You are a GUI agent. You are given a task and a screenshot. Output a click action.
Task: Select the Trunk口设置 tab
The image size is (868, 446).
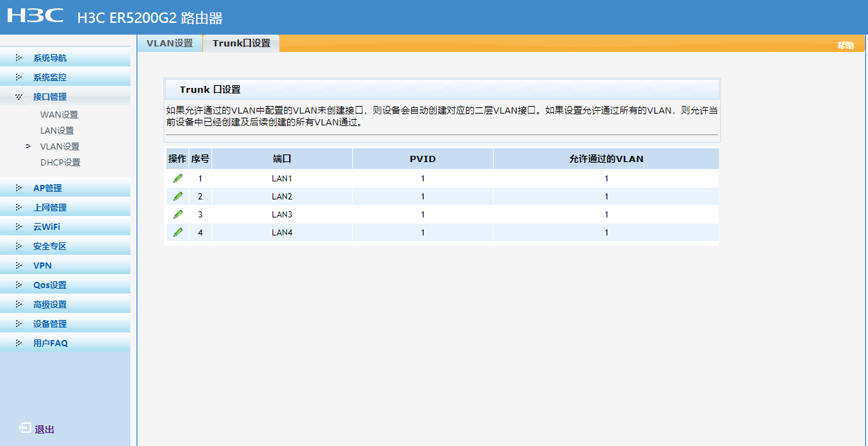pos(241,43)
